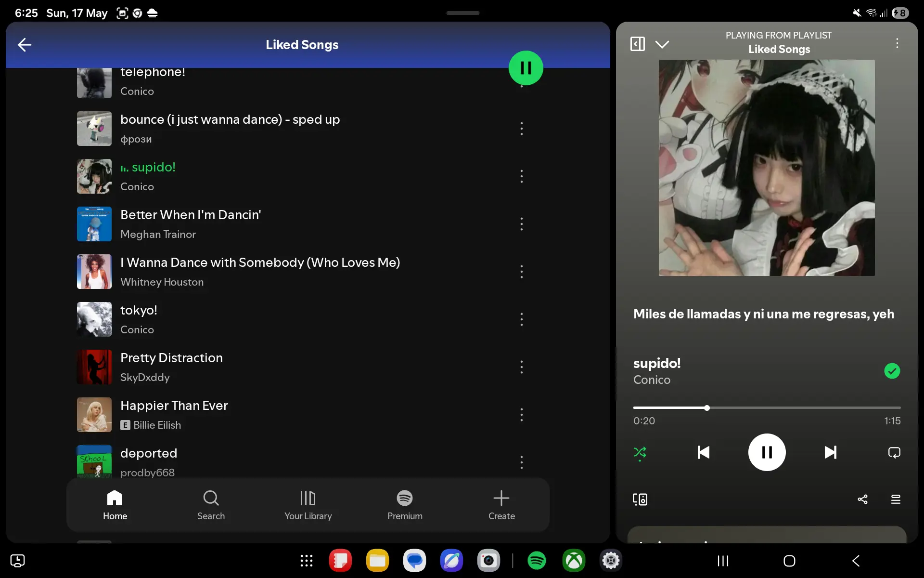Open artist Conico in Now Playing

click(x=652, y=380)
